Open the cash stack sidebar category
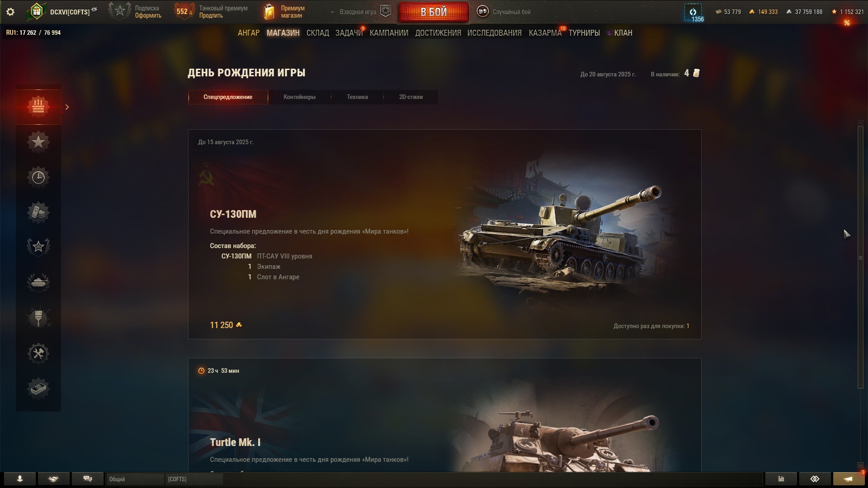868x488 pixels. coord(38,389)
